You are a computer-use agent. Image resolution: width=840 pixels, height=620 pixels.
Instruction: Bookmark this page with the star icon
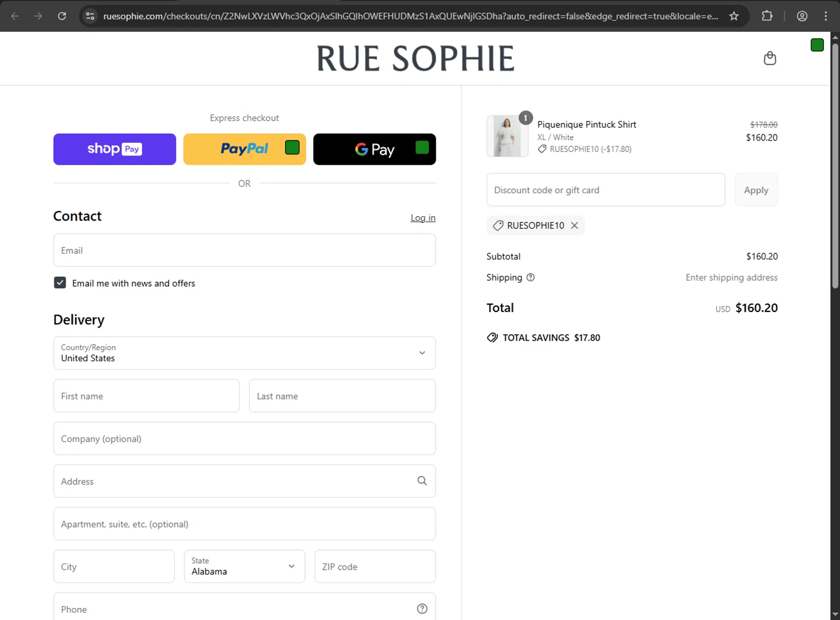tap(734, 16)
